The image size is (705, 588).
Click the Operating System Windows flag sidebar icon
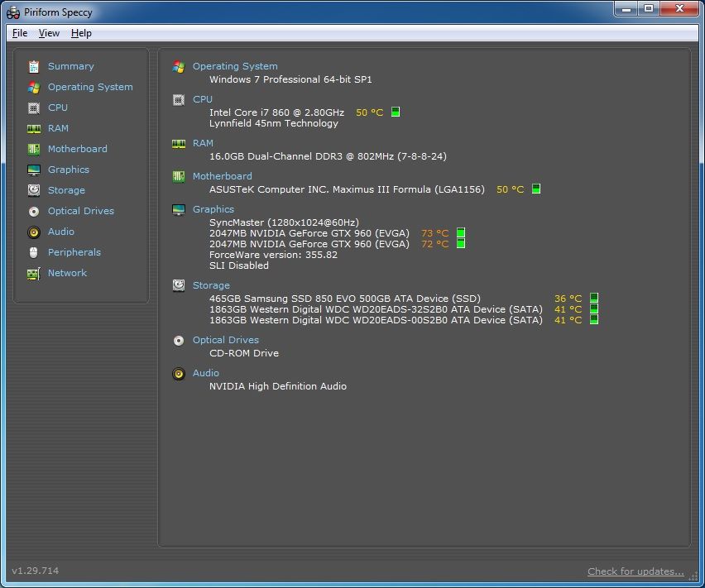(x=34, y=87)
